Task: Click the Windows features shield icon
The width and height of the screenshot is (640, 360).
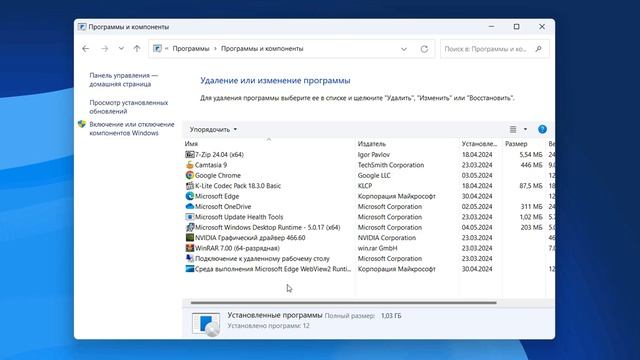Action: click(x=82, y=124)
